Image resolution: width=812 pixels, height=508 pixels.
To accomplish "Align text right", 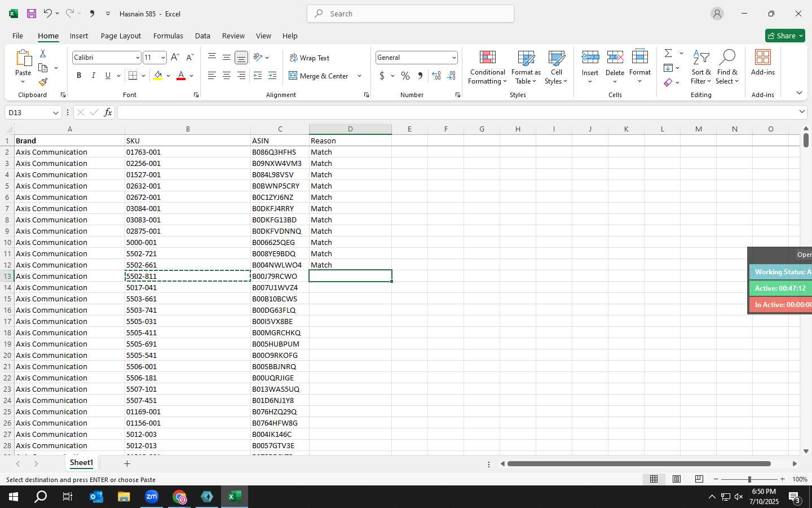I will pos(241,76).
